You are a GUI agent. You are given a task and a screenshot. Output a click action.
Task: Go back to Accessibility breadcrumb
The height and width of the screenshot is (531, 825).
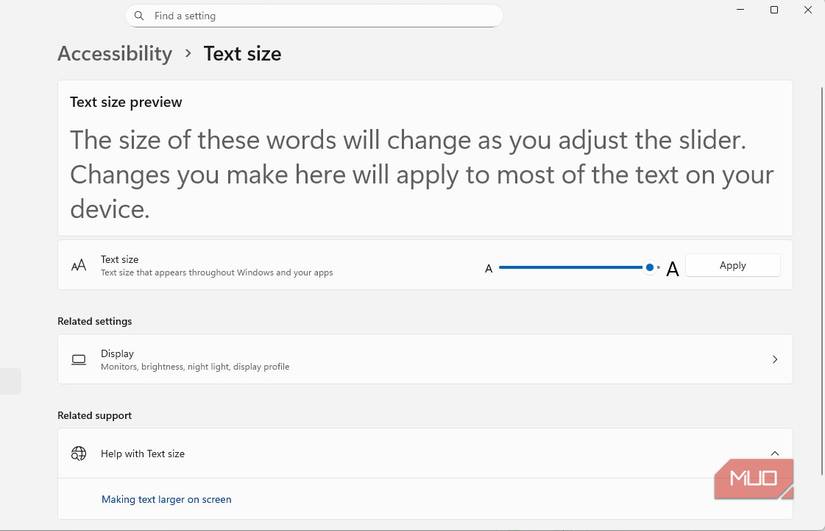115,54
